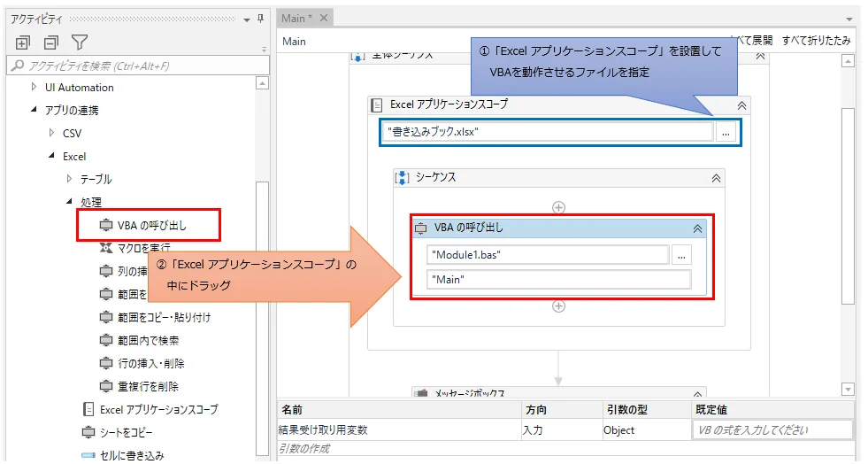Click the シーケンス title icon
Screen dimensions: 868x464
click(x=402, y=178)
